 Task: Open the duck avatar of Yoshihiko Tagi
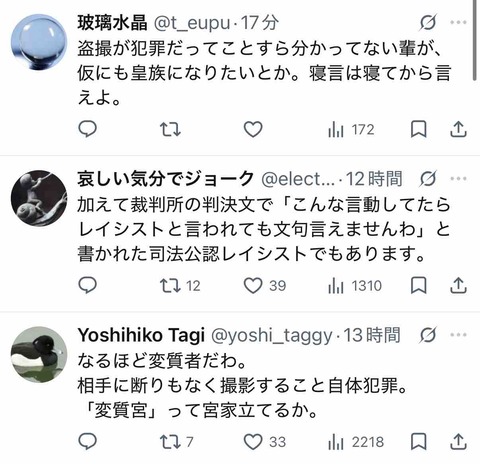pyautogui.click(x=39, y=355)
